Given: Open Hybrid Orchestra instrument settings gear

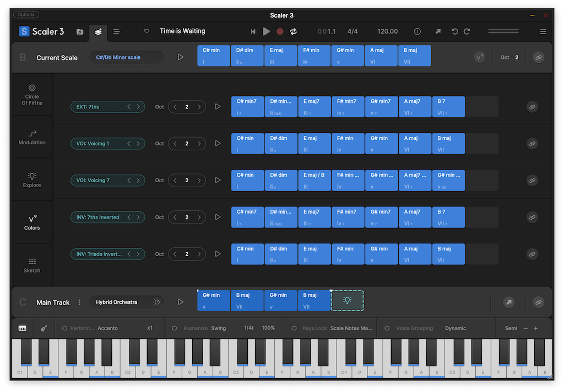Looking at the screenshot, I should click(157, 302).
